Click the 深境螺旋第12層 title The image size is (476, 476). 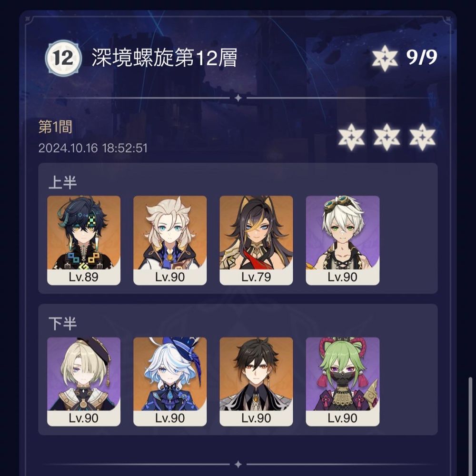[164, 58]
